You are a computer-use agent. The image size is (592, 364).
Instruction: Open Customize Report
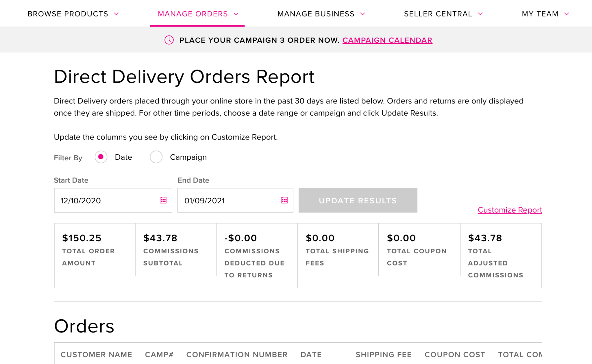click(510, 210)
